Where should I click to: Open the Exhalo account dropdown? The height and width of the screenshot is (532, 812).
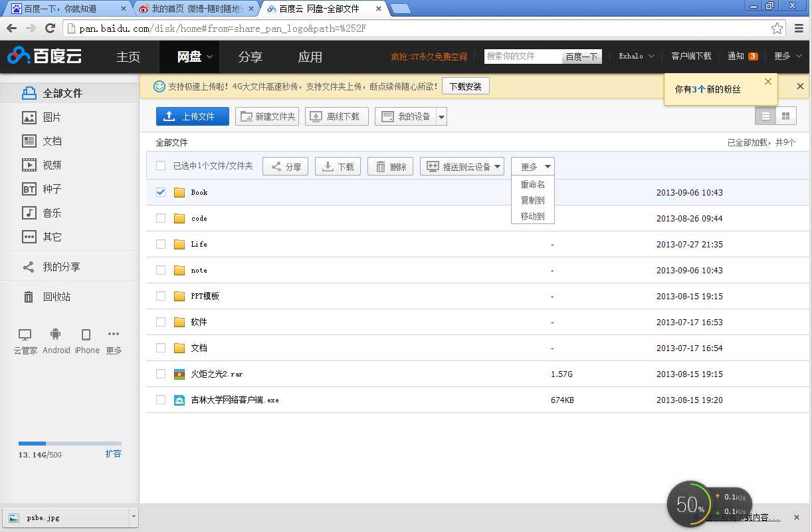tap(635, 57)
